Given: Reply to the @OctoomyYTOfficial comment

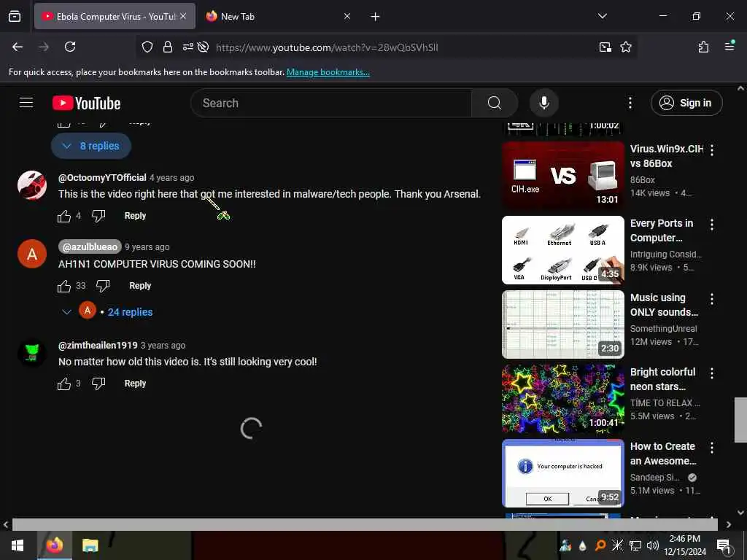Looking at the screenshot, I should (x=135, y=216).
